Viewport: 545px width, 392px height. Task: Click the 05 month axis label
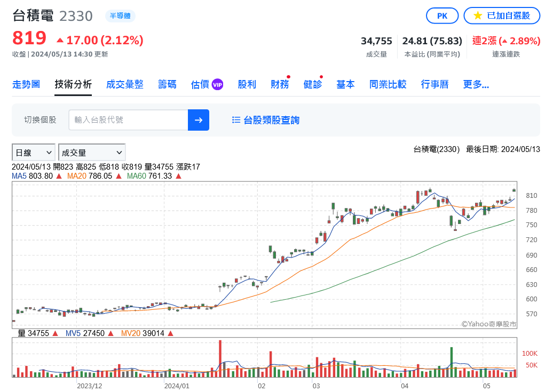coord(487,386)
